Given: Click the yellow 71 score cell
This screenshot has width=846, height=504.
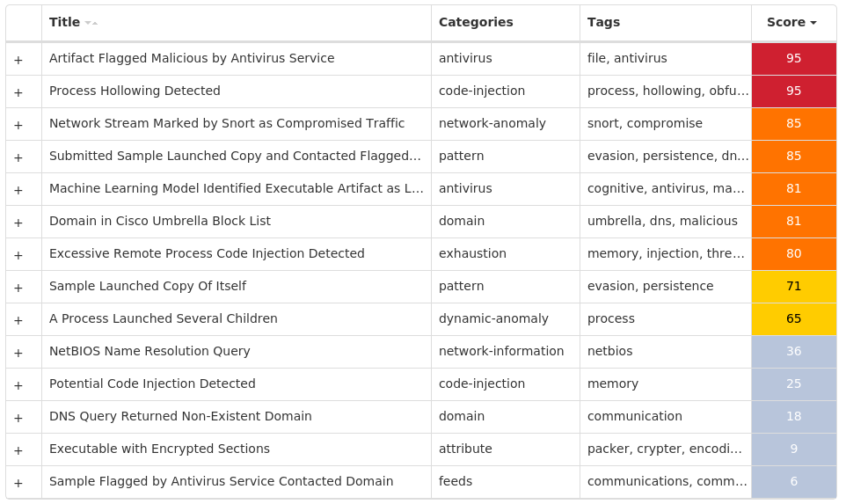Looking at the screenshot, I should [793, 286].
